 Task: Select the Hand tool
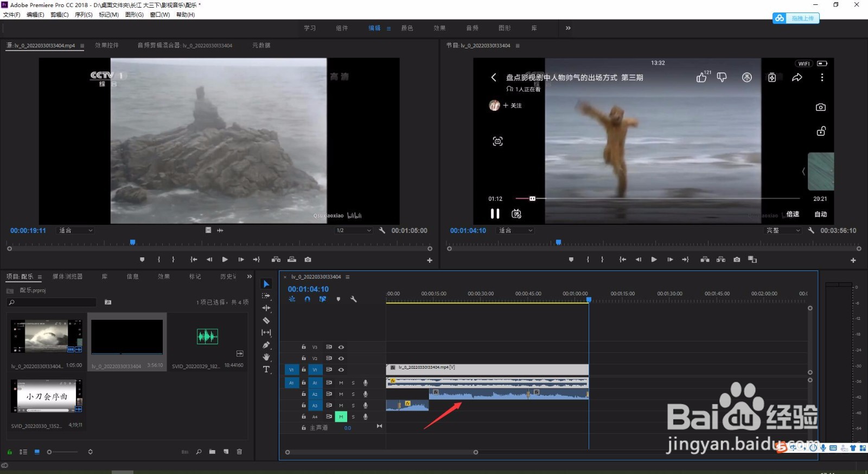[266, 357]
